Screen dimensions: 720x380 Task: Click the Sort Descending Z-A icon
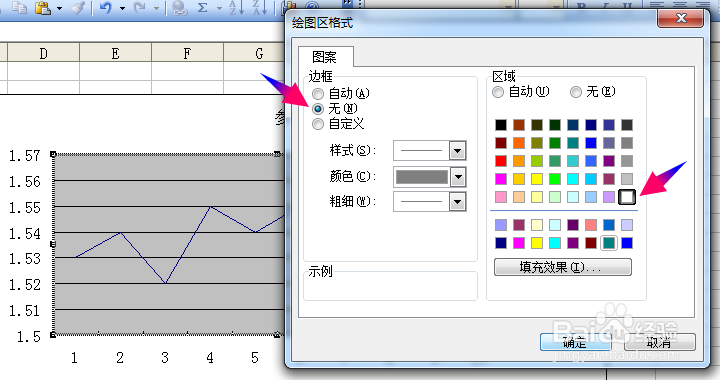coord(259,7)
